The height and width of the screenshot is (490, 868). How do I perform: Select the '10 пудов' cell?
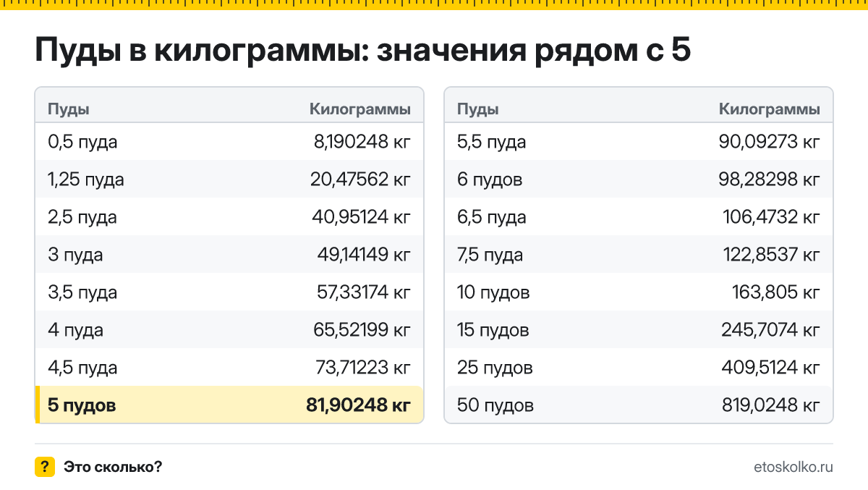tap(493, 293)
